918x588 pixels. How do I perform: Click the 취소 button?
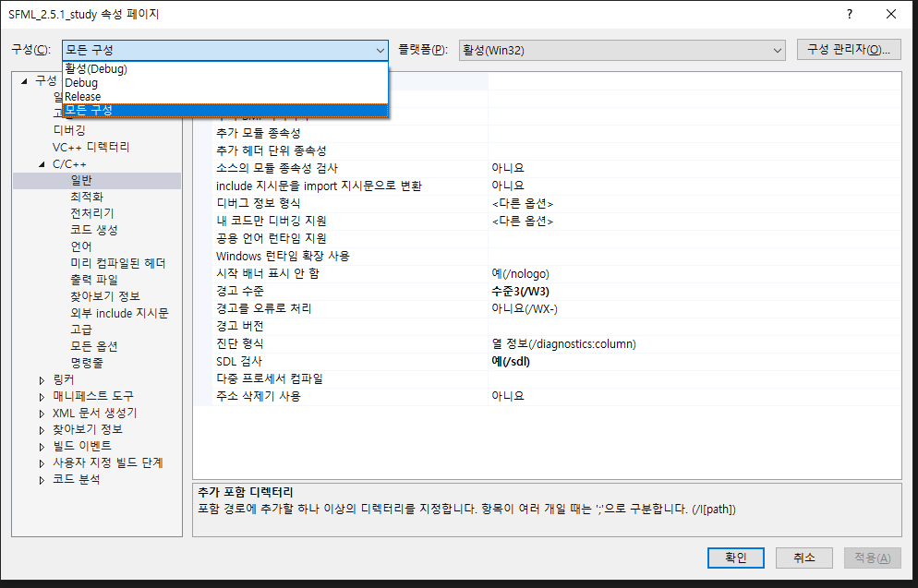click(803, 558)
